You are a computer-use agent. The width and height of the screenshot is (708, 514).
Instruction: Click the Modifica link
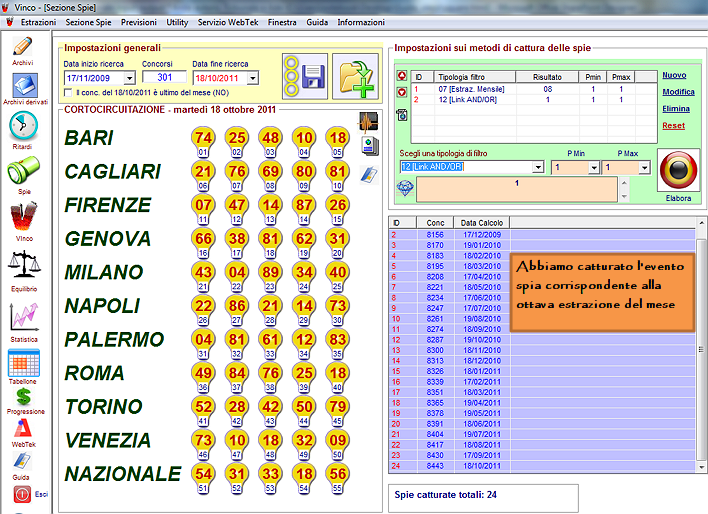(x=678, y=92)
